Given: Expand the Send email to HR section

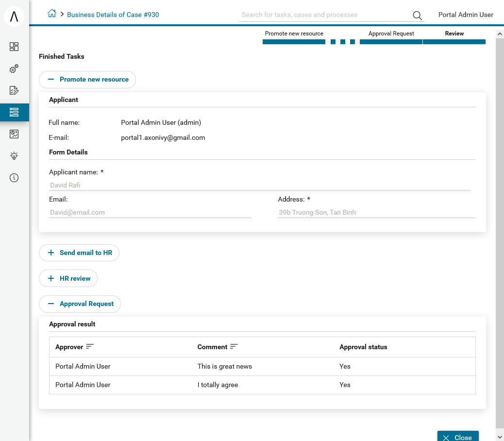Looking at the screenshot, I should 79,253.
